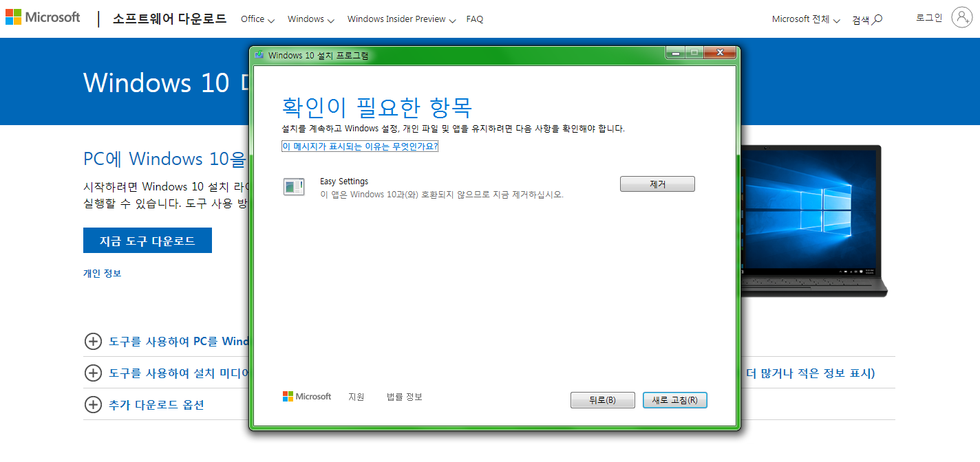Open Windows Insider Preview dropdown
Viewport: 980px width, 462px height.
tap(402, 19)
